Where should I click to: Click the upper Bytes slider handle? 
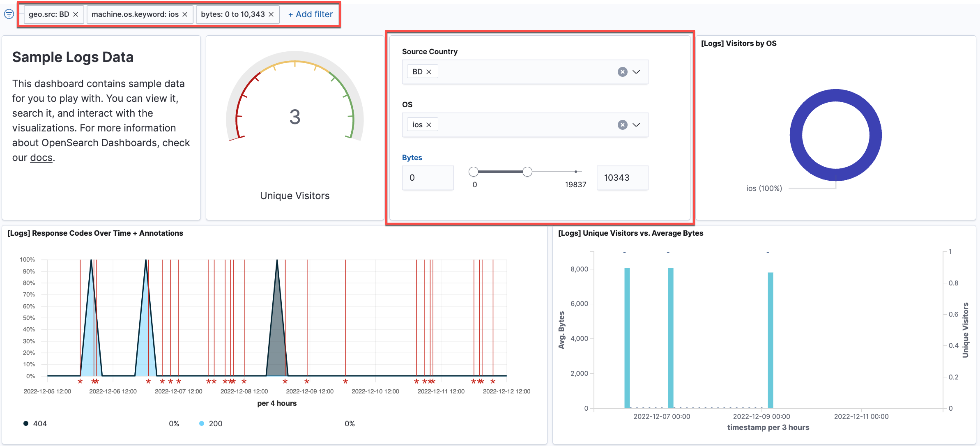click(x=528, y=172)
